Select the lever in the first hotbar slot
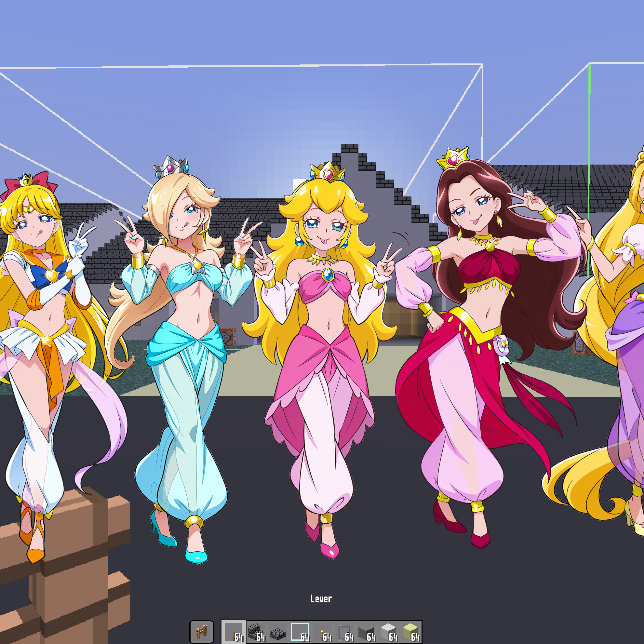Image resolution: width=644 pixels, height=644 pixels. (x=234, y=632)
